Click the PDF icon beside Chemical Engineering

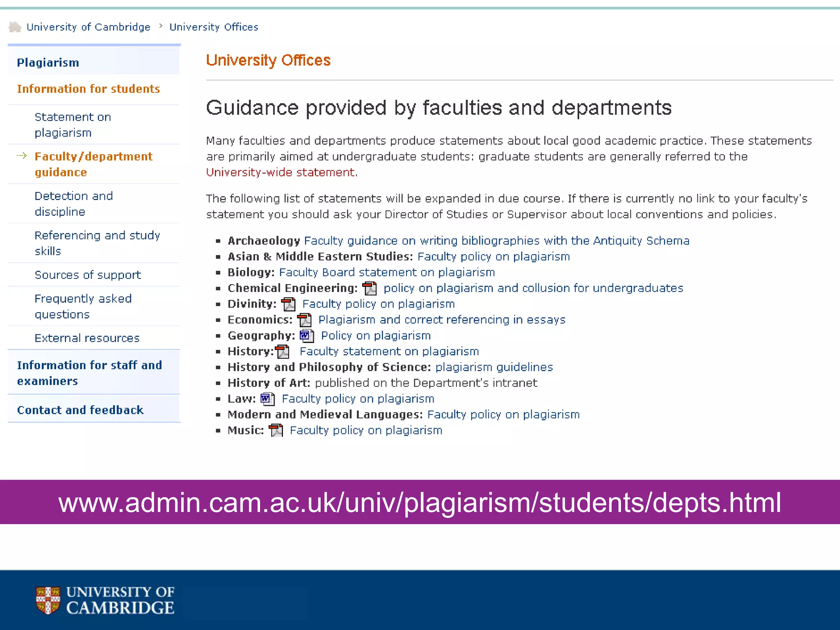370,288
